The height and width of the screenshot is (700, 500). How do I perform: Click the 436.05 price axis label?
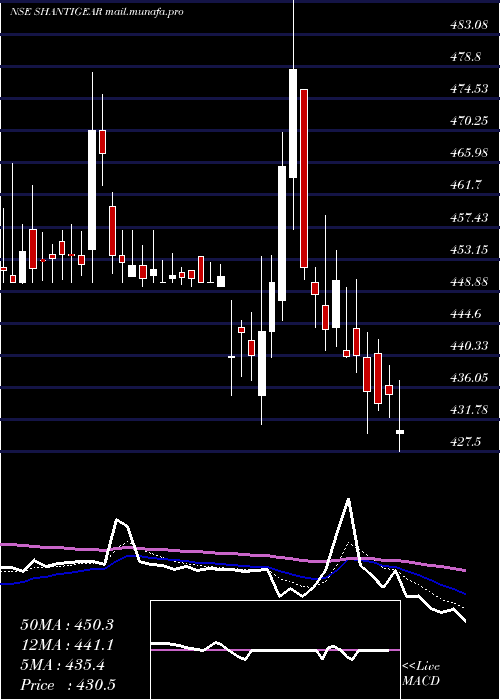point(468,378)
